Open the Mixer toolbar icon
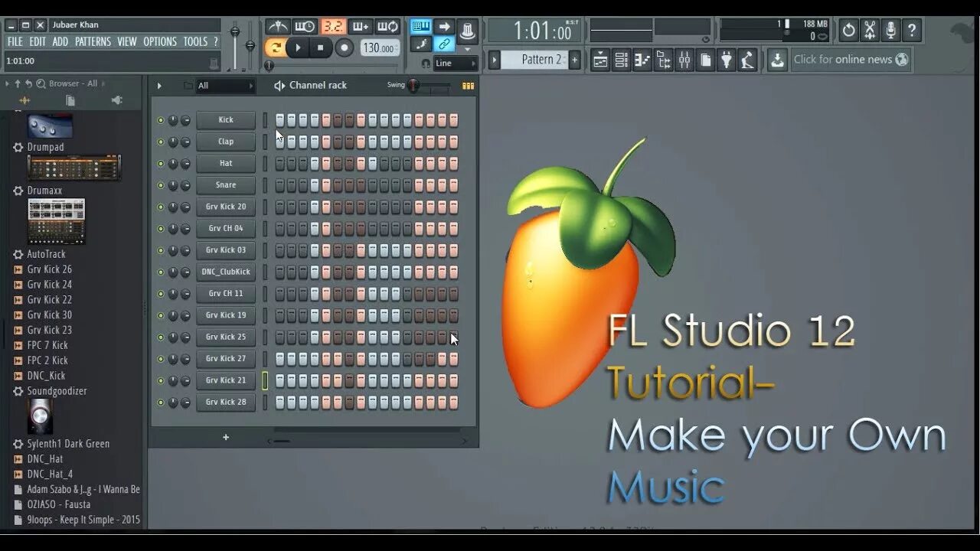The height and width of the screenshot is (551, 980). tap(684, 60)
